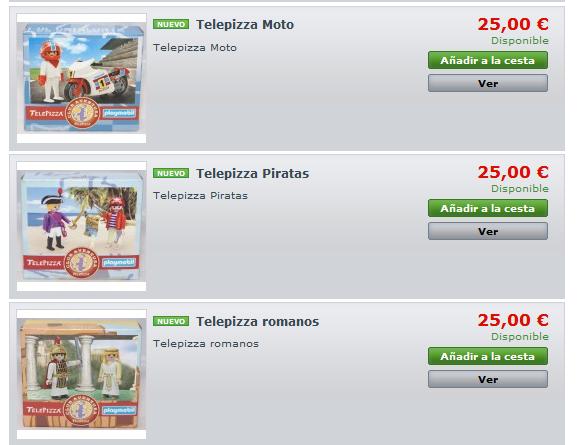The image size is (577, 445).
Task: Click the Telepizza romanos description text
Action: (206, 343)
